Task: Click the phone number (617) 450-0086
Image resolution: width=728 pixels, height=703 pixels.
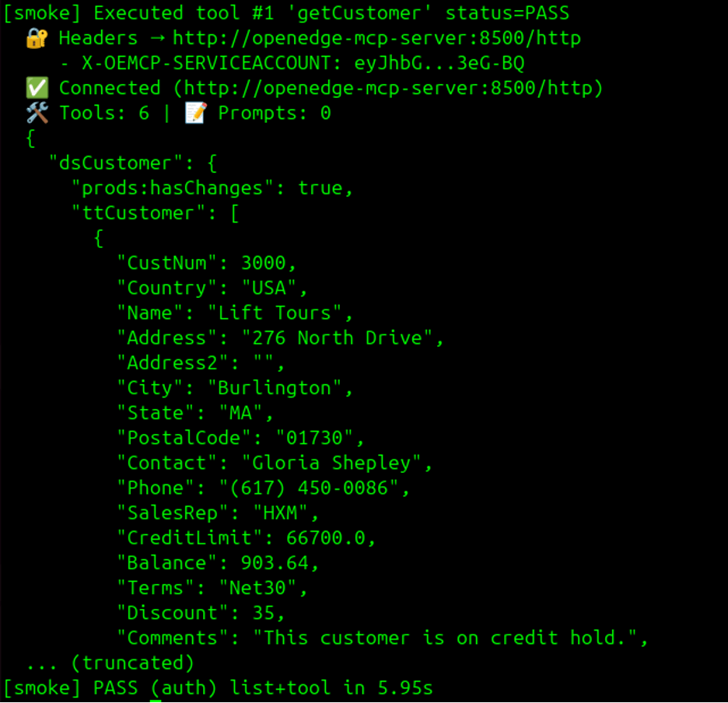Action: pyautogui.click(x=320, y=488)
